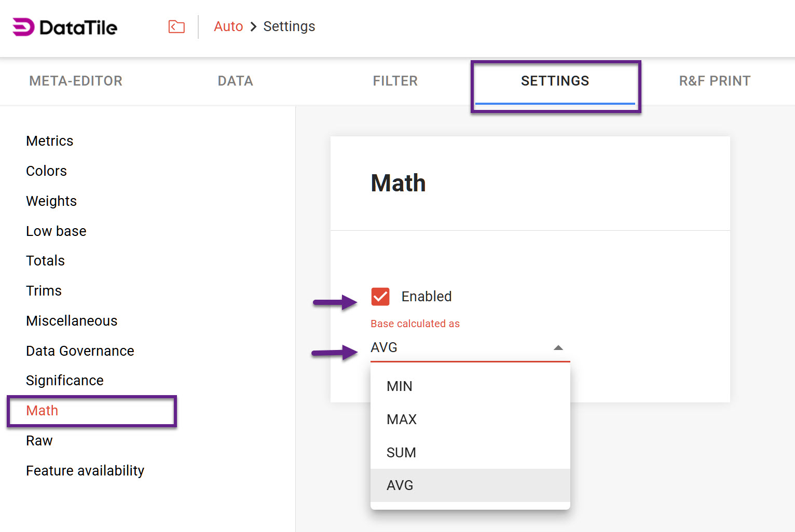
Task: Select the MAX option
Action: [402, 419]
